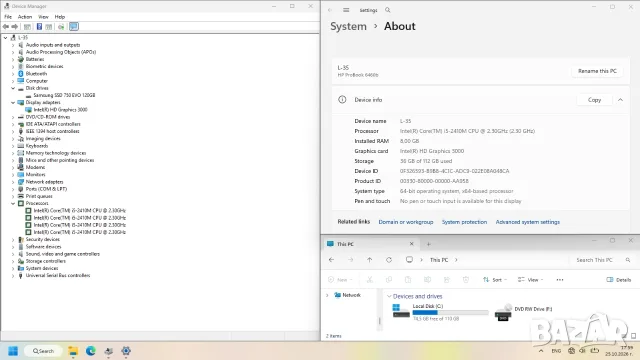640x360 pixels.
Task: Refresh the This PC explorer window
Action: click(x=389, y=260)
